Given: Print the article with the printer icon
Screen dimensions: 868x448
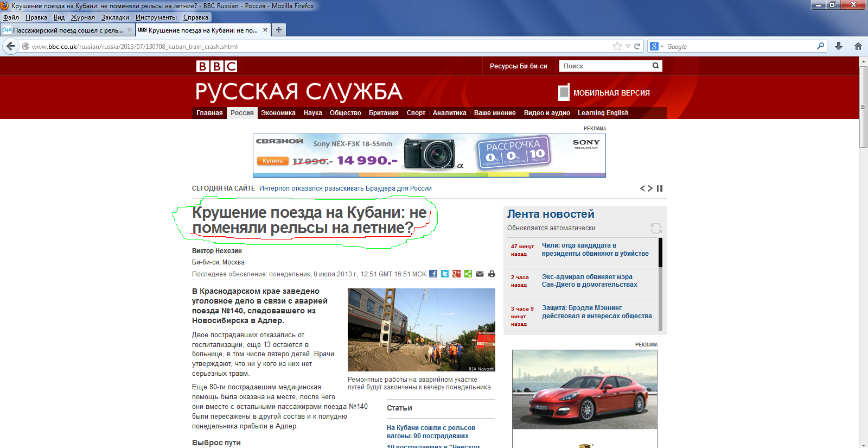Looking at the screenshot, I should pyautogui.click(x=492, y=274).
